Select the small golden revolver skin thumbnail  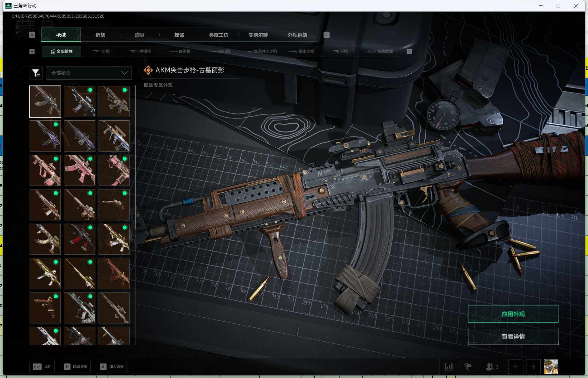(x=114, y=205)
